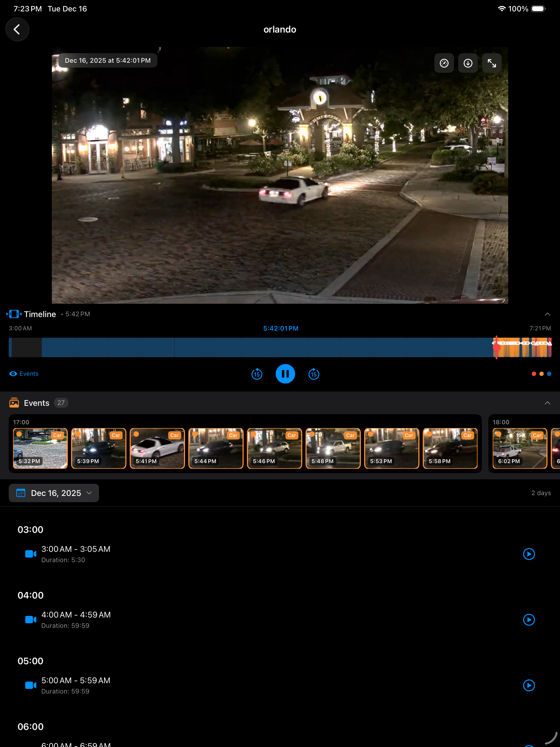This screenshot has width=560, height=747.
Task: Skip forward 15 seconds
Action: pyautogui.click(x=314, y=374)
